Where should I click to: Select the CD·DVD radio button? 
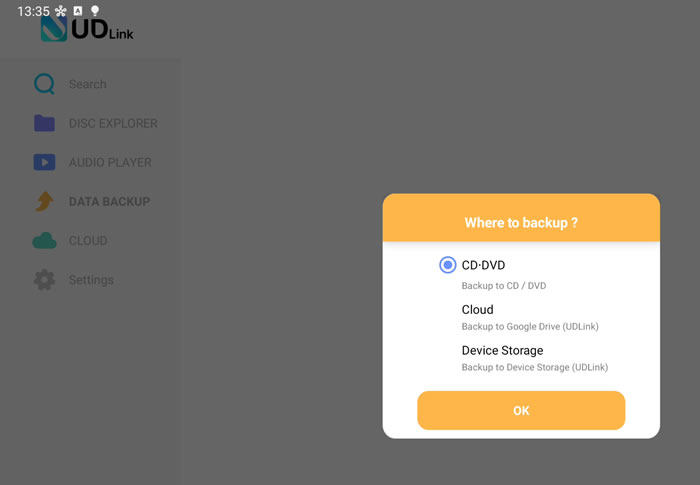(x=447, y=265)
